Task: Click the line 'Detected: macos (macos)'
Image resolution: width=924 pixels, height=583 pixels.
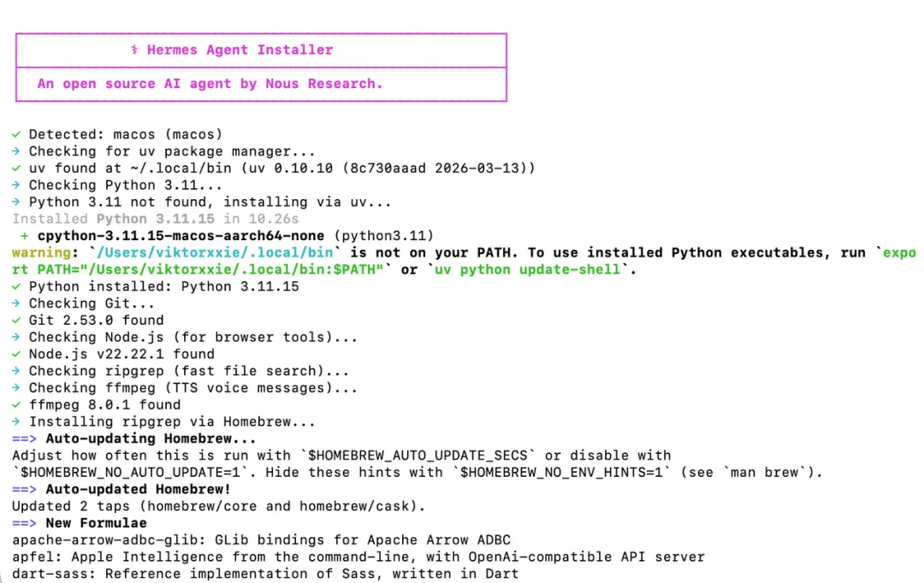Action: click(x=126, y=134)
